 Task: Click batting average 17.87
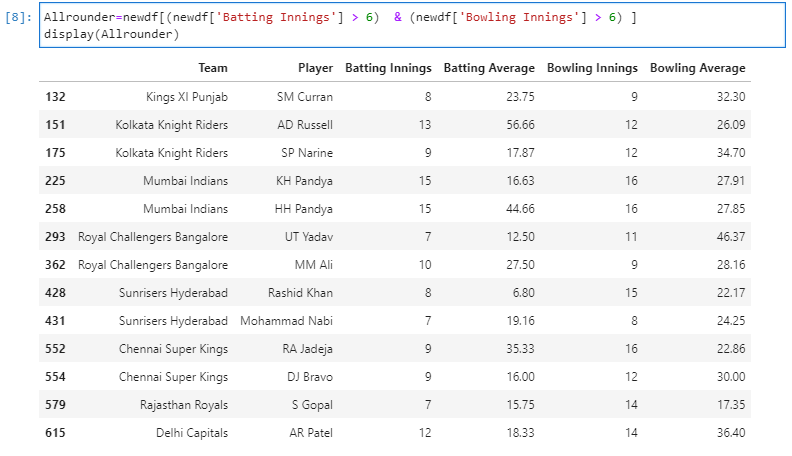pos(520,153)
